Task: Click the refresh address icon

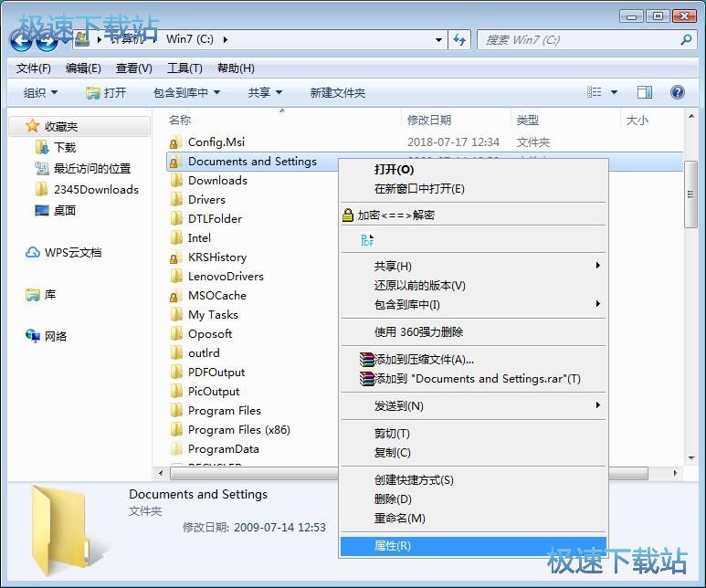Action: coord(459,40)
